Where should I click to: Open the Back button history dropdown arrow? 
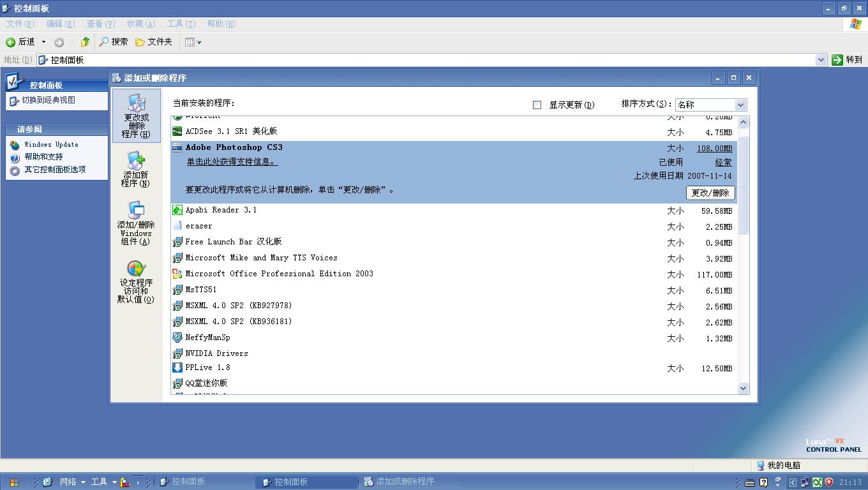pos(43,42)
